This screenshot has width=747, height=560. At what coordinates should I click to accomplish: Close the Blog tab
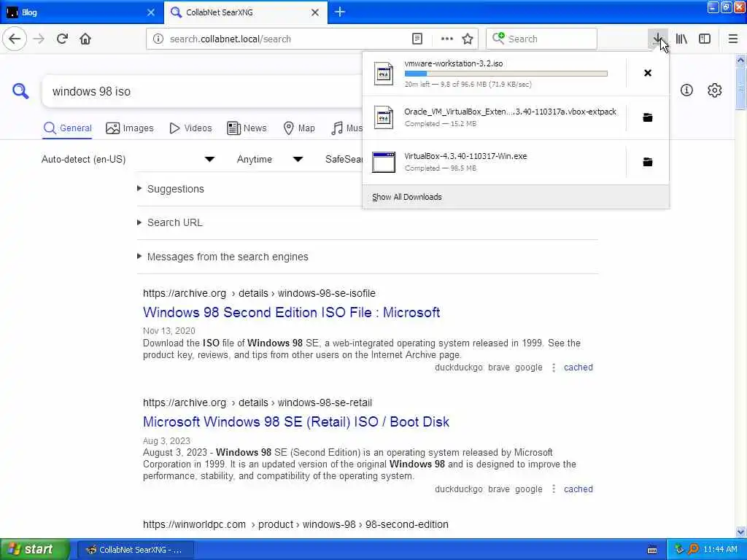coord(150,12)
